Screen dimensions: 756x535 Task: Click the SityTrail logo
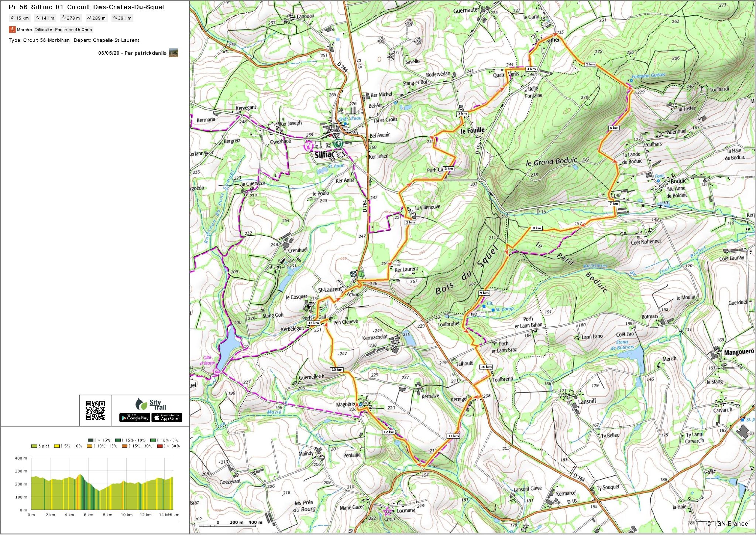[x=151, y=405]
